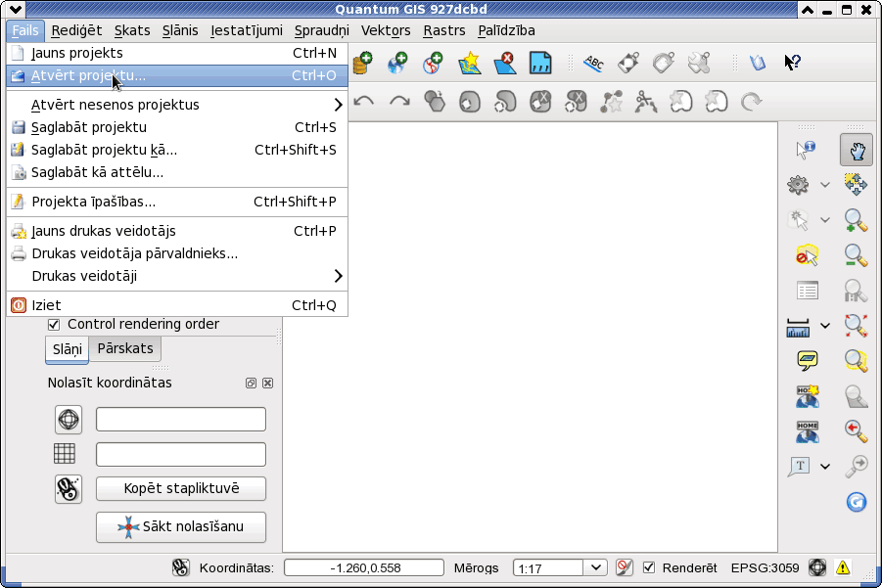The height and width of the screenshot is (588, 882).
Task: Click the Map tips speech bubble icon
Action: pyautogui.click(x=808, y=360)
